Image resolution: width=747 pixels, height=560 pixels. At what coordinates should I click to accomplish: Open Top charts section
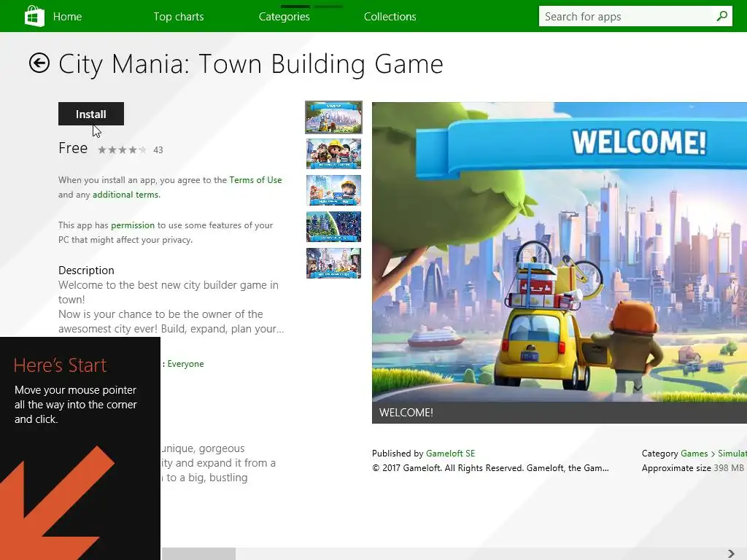179,17
